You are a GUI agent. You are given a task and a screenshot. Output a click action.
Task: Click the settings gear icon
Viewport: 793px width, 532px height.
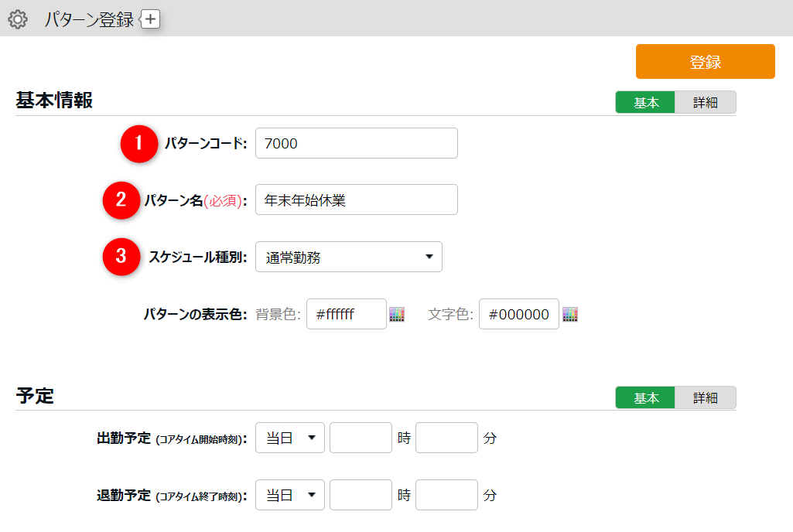pos(17,19)
